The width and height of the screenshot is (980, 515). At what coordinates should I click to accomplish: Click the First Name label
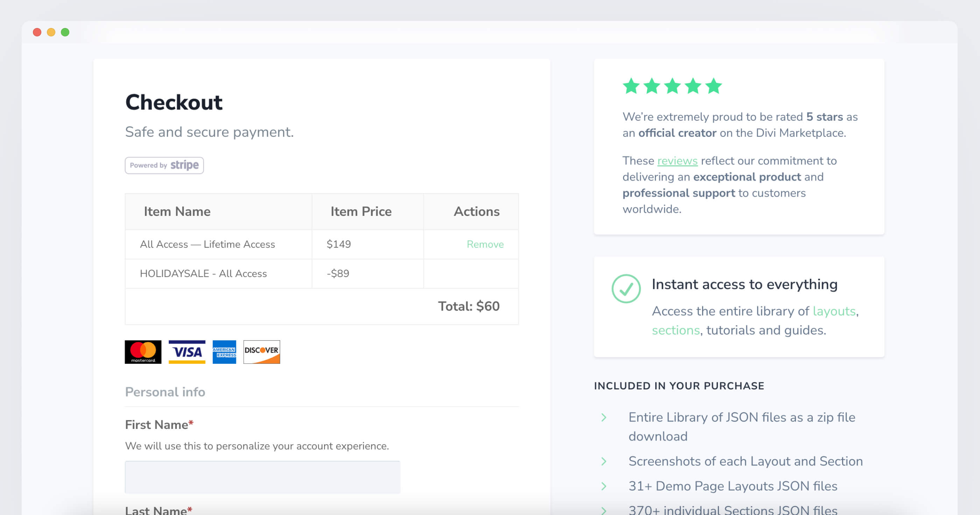click(x=159, y=424)
